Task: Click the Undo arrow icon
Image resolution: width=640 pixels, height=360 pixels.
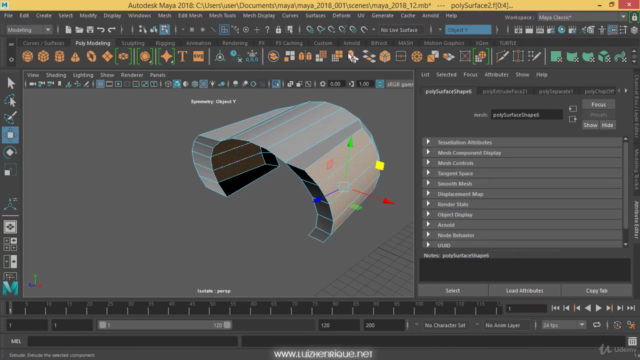Action: [101, 30]
